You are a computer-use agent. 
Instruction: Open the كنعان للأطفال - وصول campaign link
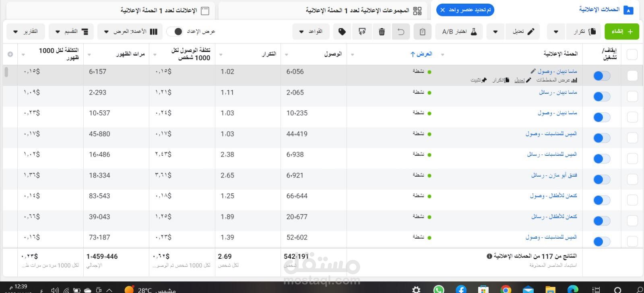[553, 196]
